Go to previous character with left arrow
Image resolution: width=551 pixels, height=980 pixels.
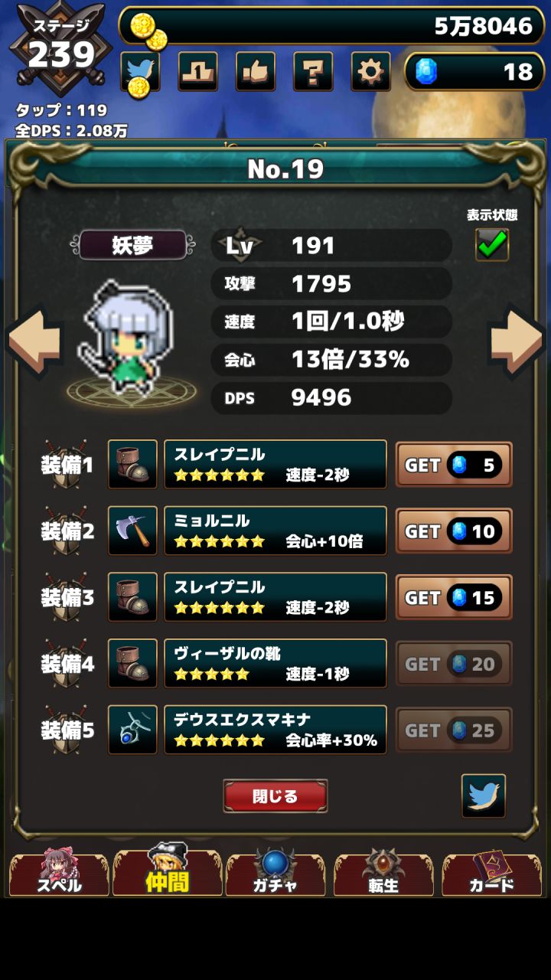pyautogui.click(x=34, y=341)
